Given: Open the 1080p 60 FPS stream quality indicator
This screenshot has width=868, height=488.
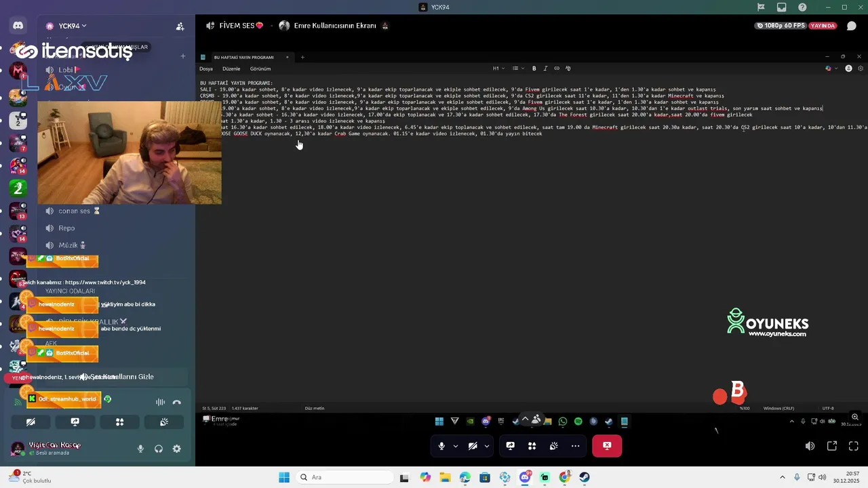Looking at the screenshot, I should point(779,26).
